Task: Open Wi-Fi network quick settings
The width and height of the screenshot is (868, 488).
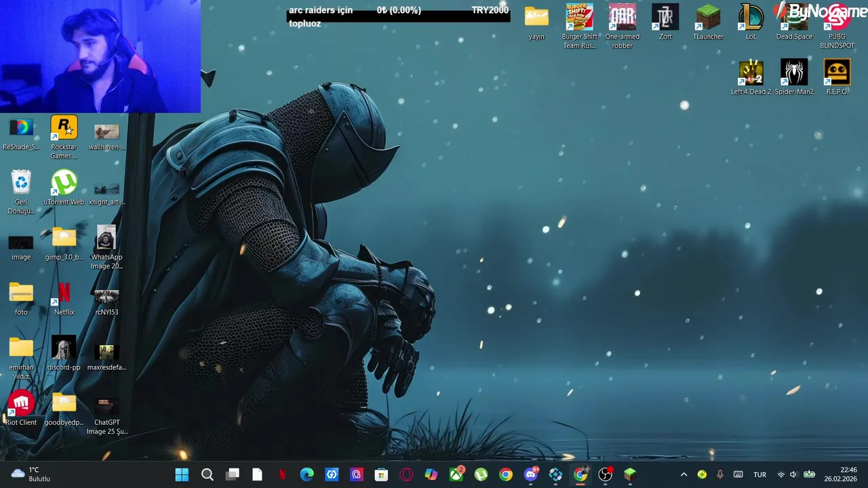Action: pos(781,474)
